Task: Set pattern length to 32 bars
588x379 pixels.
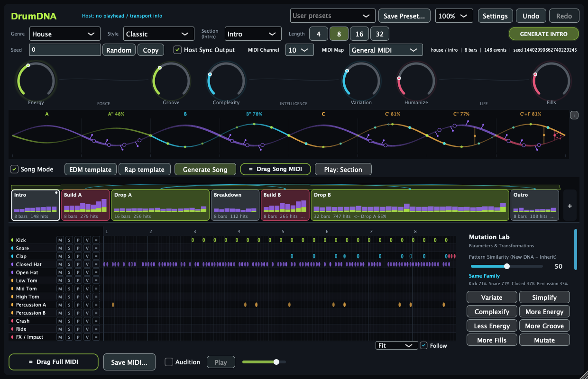Action: 380,34
